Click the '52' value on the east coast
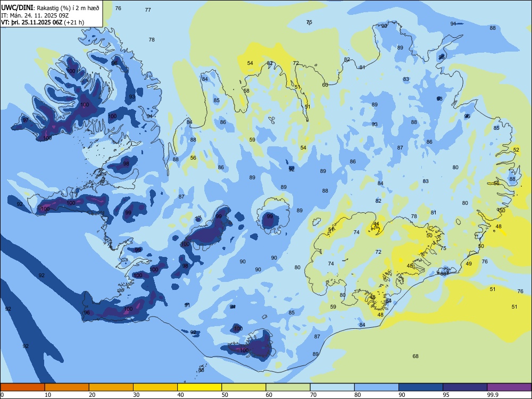This screenshot has width=532, height=399. [516, 149]
